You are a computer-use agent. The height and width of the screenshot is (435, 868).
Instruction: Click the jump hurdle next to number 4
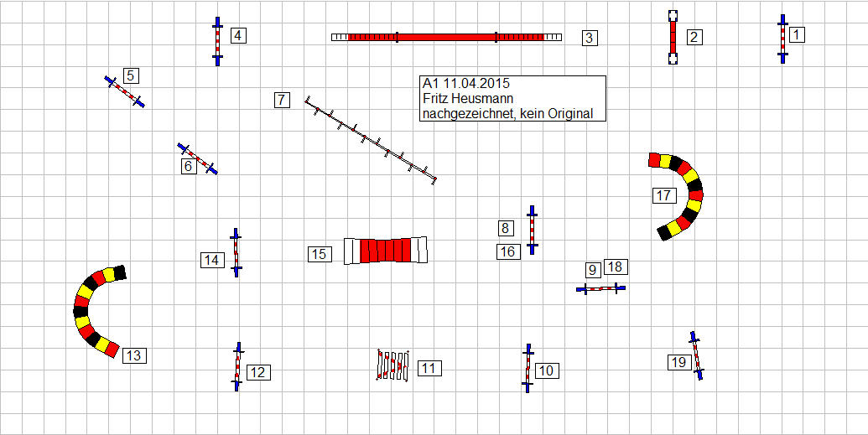[217, 40]
